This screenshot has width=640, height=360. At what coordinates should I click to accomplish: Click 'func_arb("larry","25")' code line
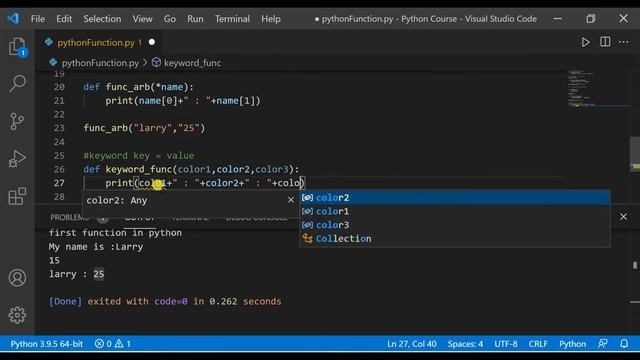(144, 128)
